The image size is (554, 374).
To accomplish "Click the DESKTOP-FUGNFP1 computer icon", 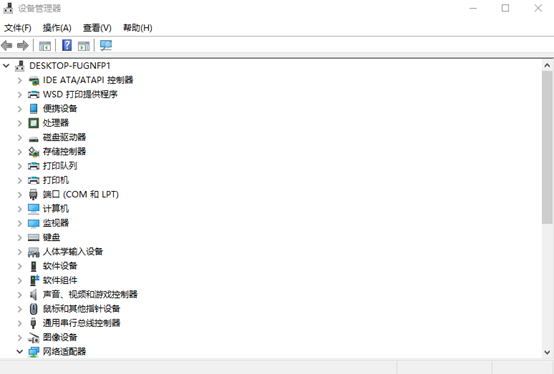I will click(x=20, y=66).
